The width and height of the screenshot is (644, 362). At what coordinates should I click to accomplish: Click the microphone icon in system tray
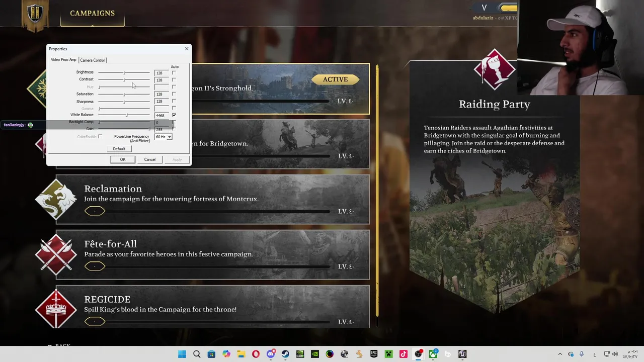tap(582, 354)
